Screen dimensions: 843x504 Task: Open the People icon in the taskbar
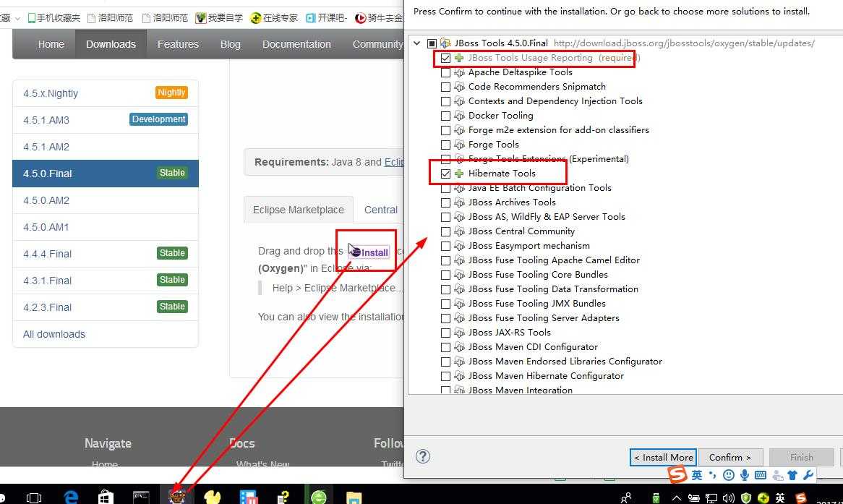coord(626,498)
